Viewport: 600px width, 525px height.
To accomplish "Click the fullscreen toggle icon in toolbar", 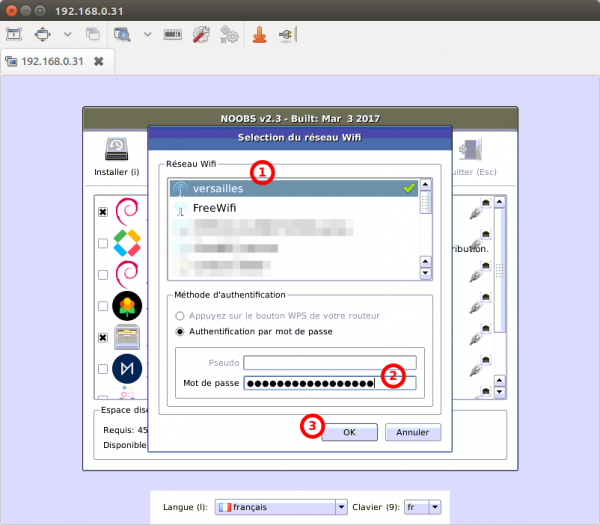I will (x=14, y=34).
